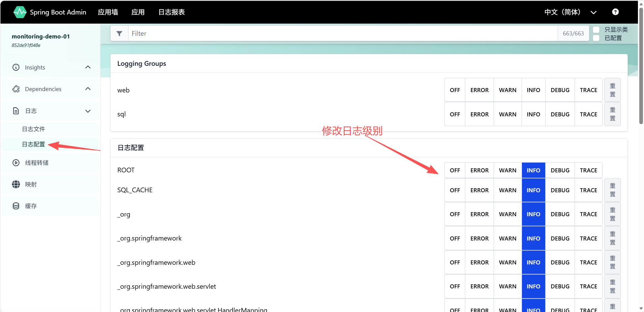Open the 应用 menu
This screenshot has height=312, width=644.
138,12
